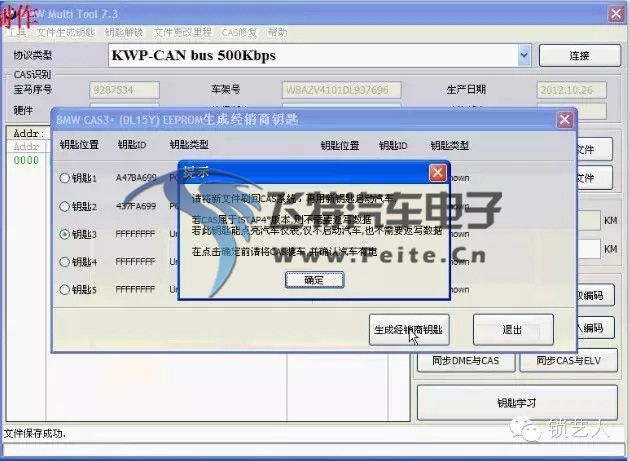
Task: Click the 退出 button
Action: click(513, 330)
